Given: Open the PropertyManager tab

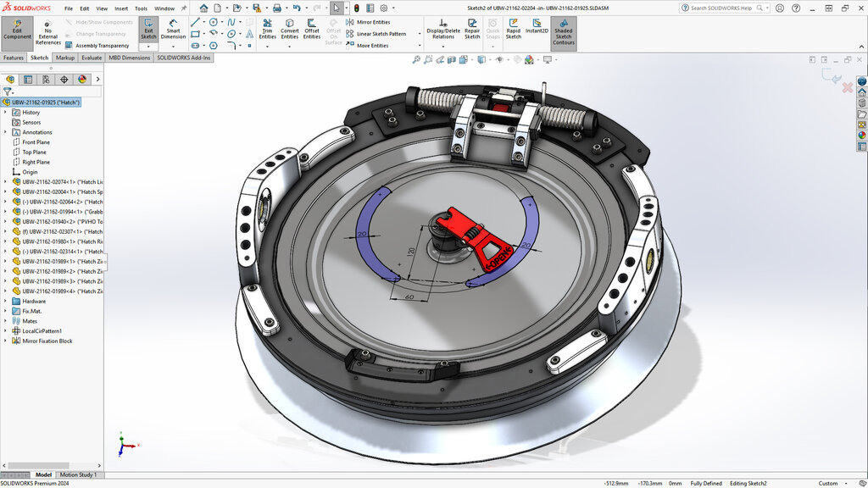Looking at the screenshot, I should tap(28, 79).
